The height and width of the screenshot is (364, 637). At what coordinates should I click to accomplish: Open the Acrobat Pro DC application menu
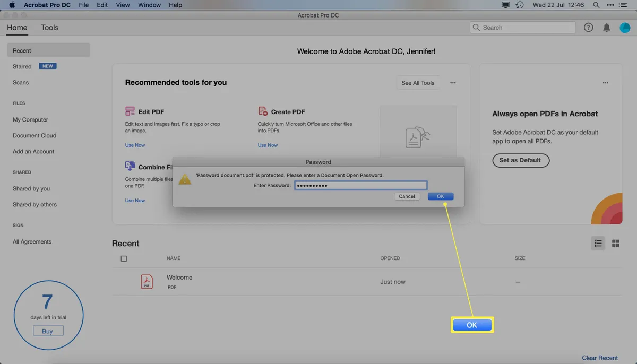[48, 5]
